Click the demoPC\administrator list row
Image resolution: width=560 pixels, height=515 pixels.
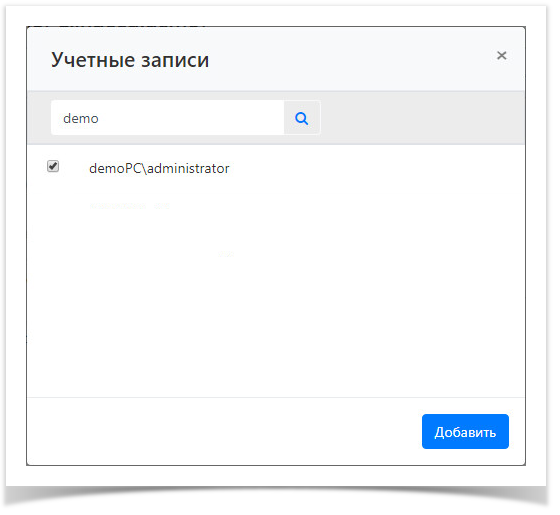pyautogui.click(x=276, y=168)
